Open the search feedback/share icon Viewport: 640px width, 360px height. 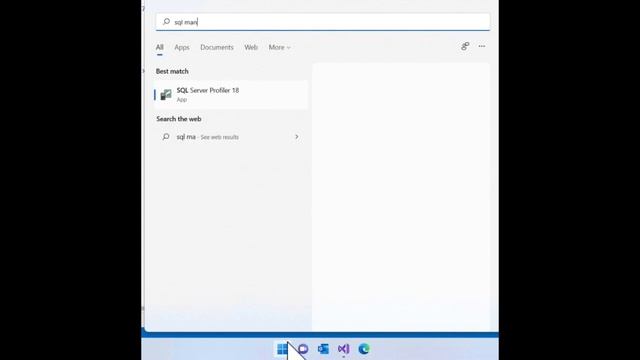click(465, 47)
